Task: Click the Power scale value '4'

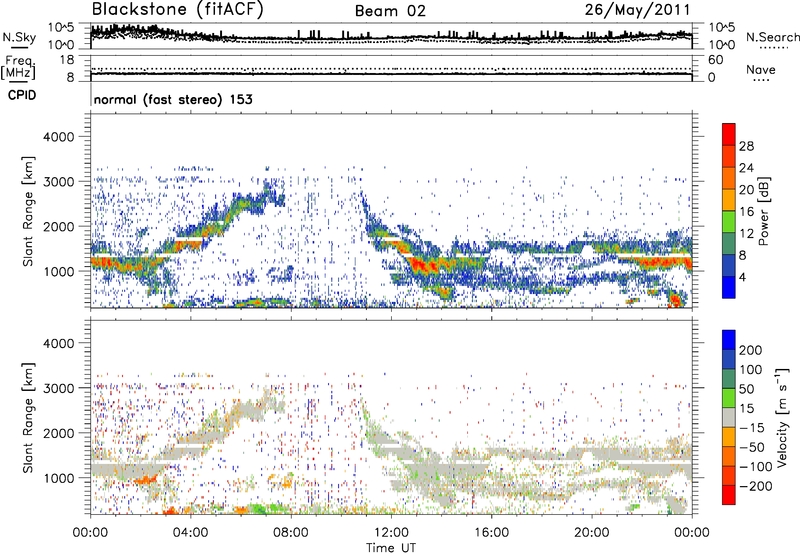Action: tap(742, 277)
